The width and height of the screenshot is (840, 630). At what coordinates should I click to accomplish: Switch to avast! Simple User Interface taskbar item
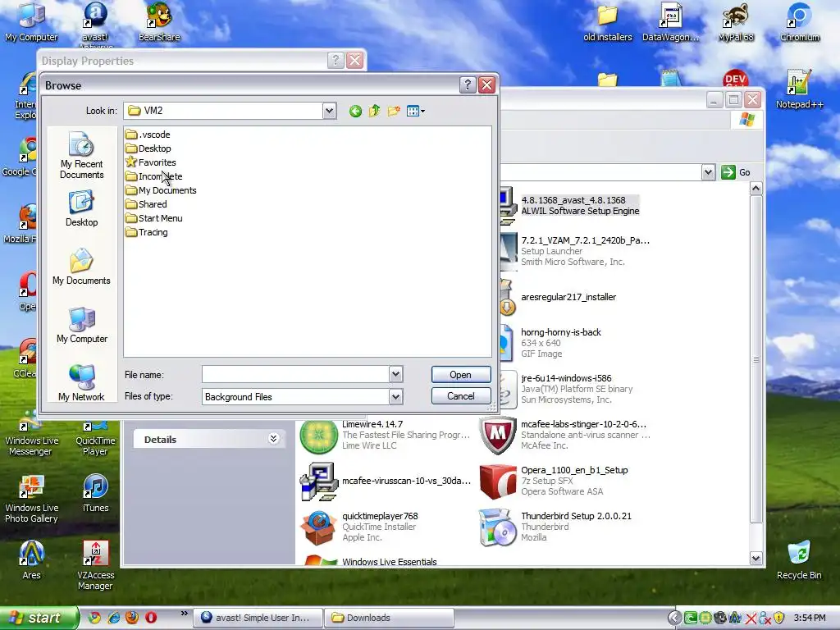[x=258, y=618]
